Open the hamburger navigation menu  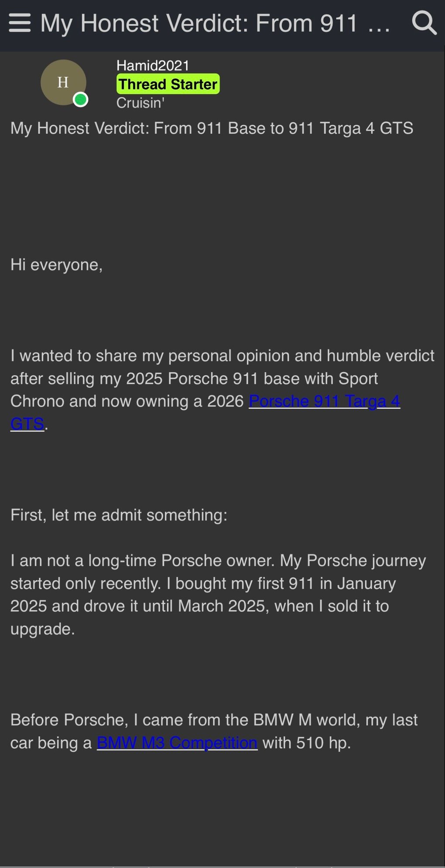tap(20, 23)
